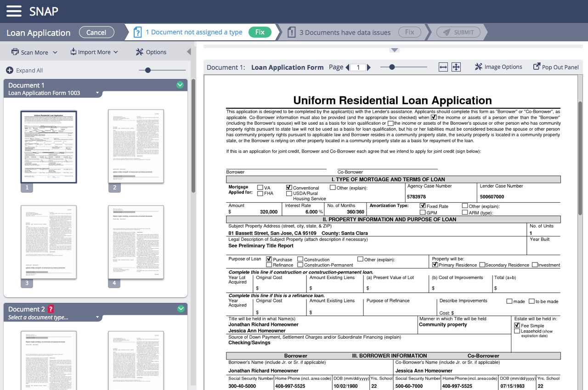Click the page number input field
The width and height of the screenshot is (588, 390).
[358, 67]
